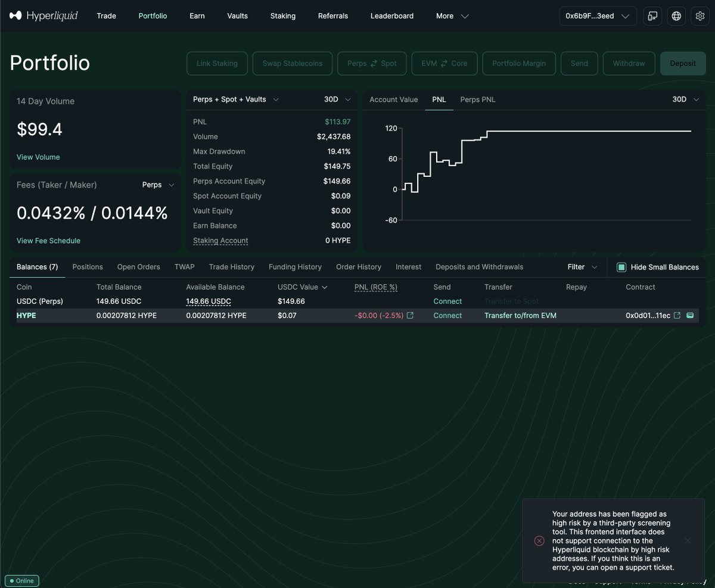Click the Link Staking button
The image size is (715, 588).
pos(217,63)
